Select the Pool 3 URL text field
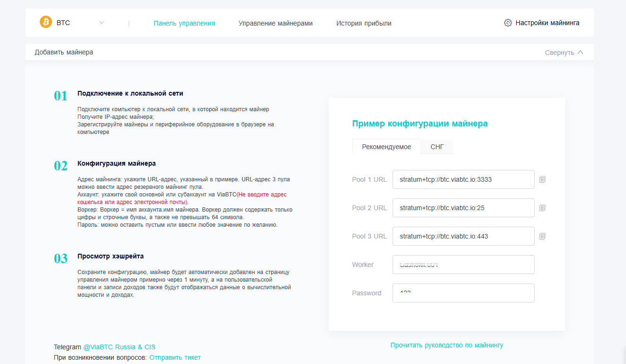 point(463,236)
